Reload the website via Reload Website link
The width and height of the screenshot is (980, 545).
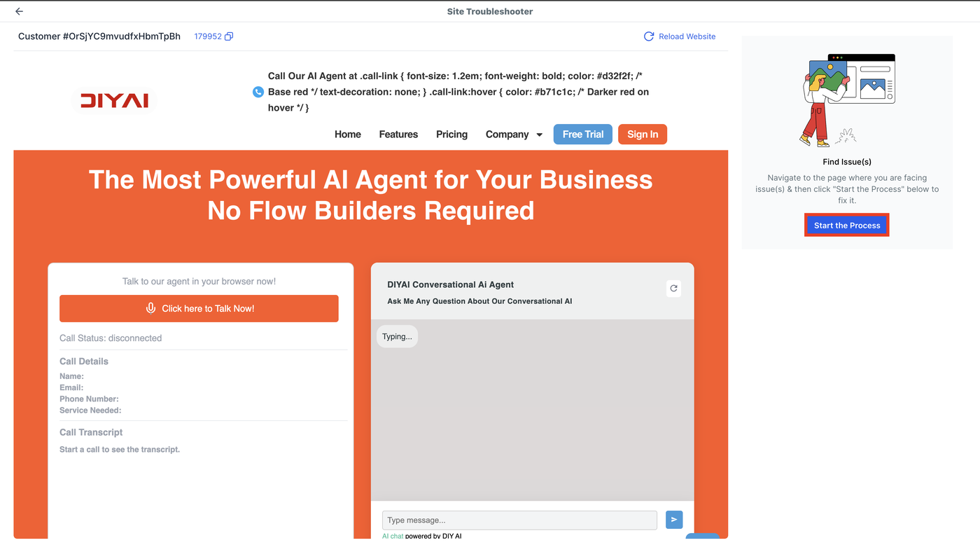(x=680, y=36)
